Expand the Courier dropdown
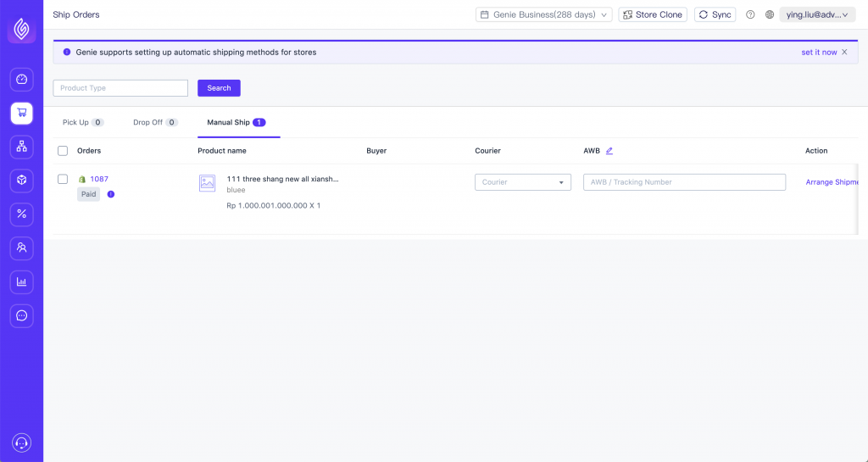 click(x=522, y=182)
